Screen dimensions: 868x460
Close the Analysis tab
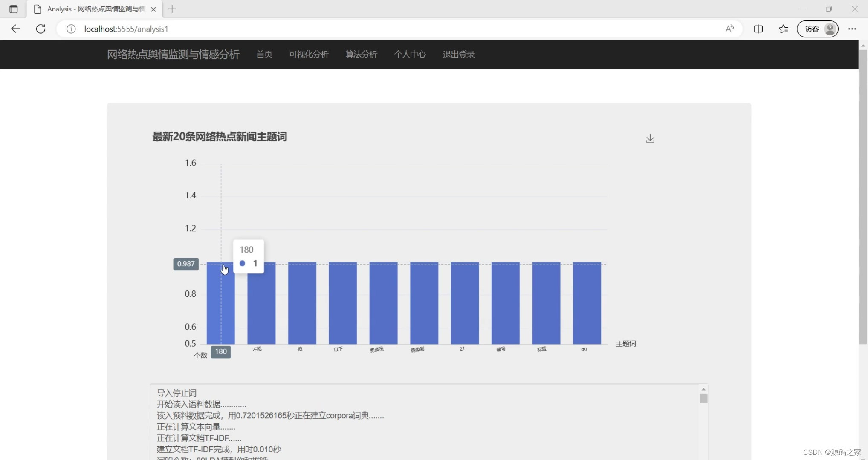pyautogui.click(x=153, y=9)
